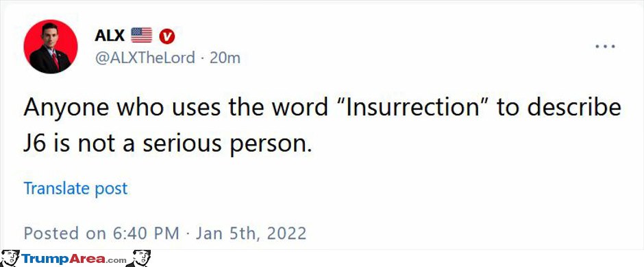Viewport: 644px width, 267px height.
Task: Click the ALX display name
Action: (x=110, y=36)
